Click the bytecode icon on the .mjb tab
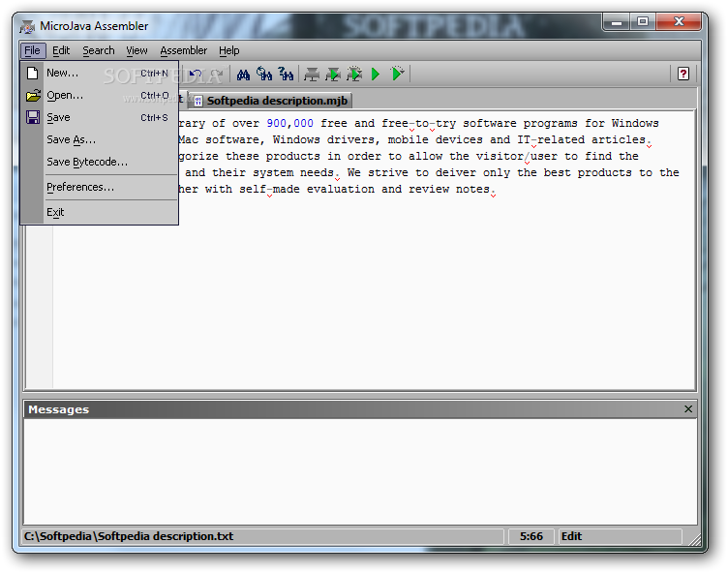The height and width of the screenshot is (573, 728). point(198,101)
